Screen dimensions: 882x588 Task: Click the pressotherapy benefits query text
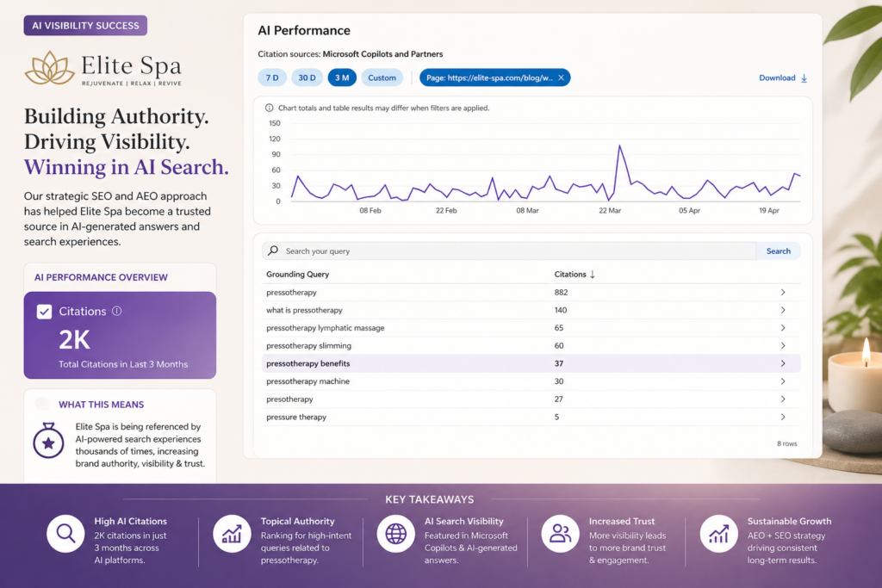click(x=307, y=363)
